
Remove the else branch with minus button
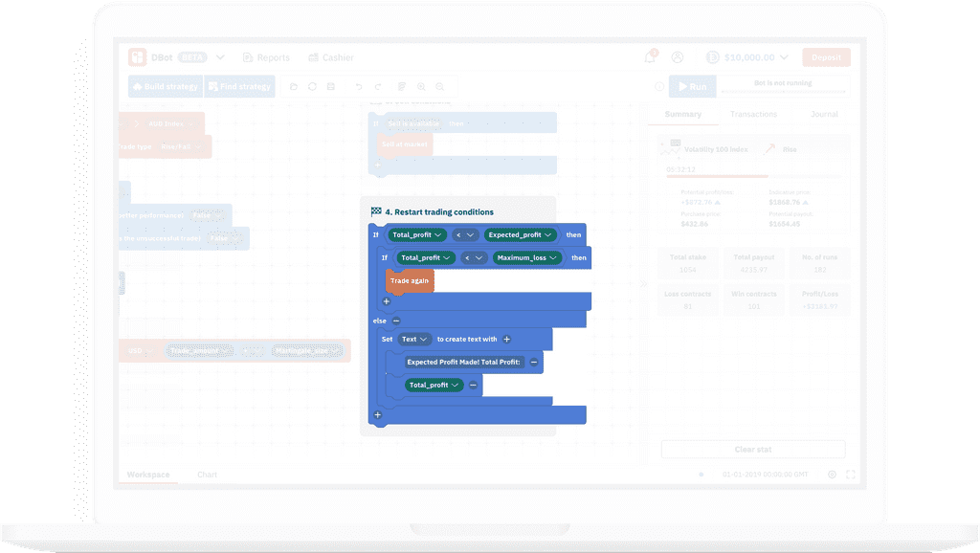pos(396,321)
